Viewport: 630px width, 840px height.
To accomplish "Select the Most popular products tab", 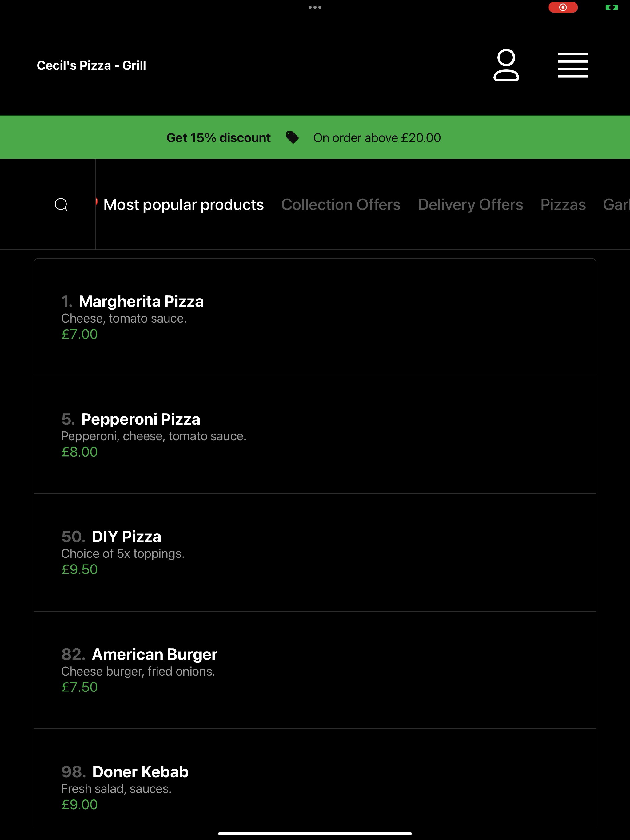I will tap(184, 205).
